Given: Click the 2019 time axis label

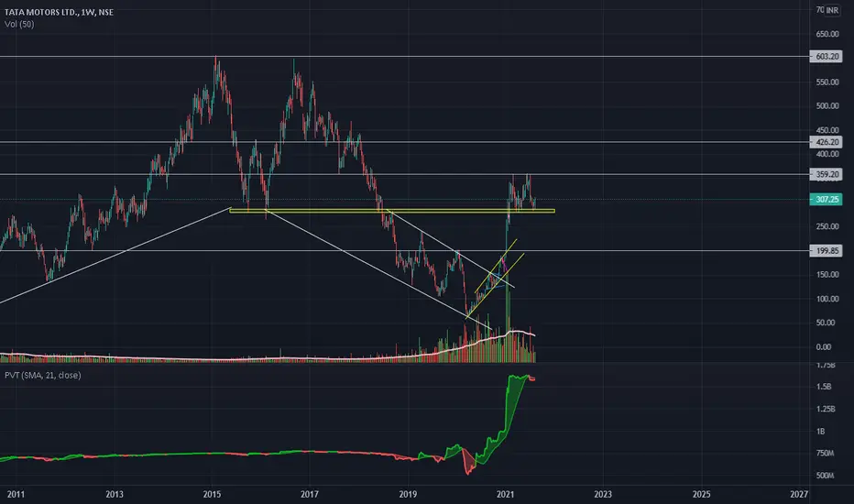Looking at the screenshot, I should 408,494.
